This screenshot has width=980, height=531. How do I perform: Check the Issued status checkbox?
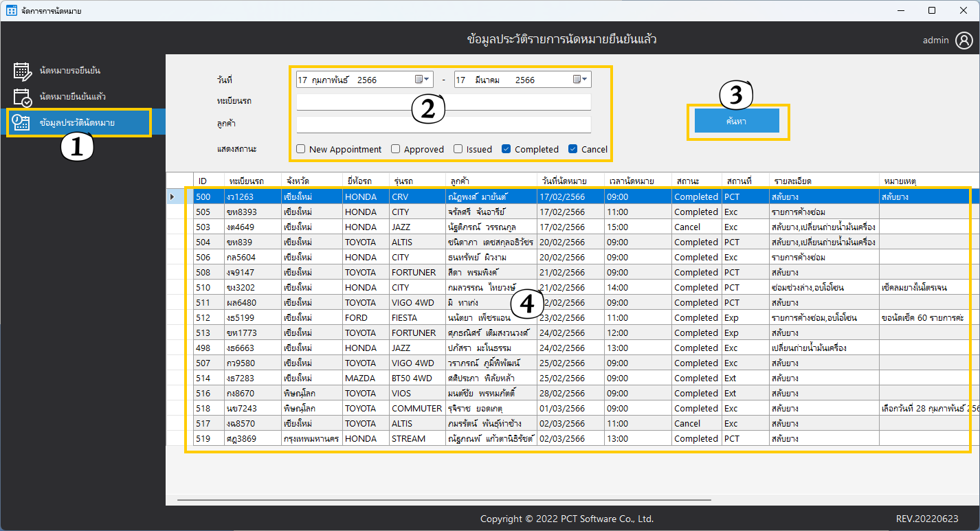click(x=458, y=149)
